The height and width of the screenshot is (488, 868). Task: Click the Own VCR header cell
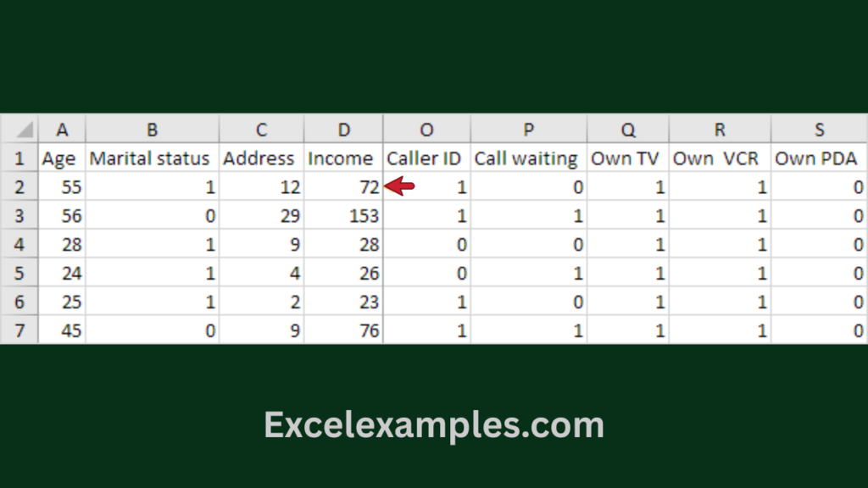pyautogui.click(x=719, y=158)
